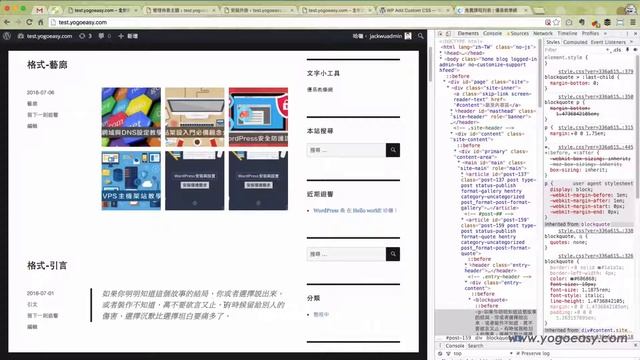The height and width of the screenshot is (360, 640).
Task: Click the lower sidebar search magnifier button
Action: 393,254
